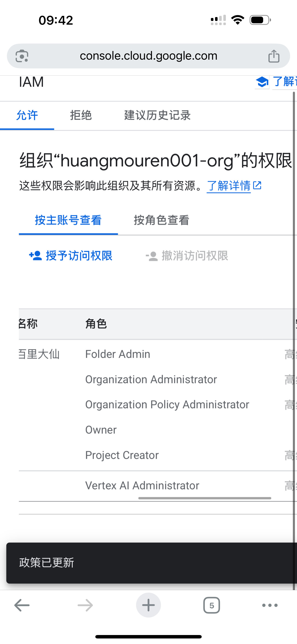Switch to the 拒绝 tab

point(81,115)
